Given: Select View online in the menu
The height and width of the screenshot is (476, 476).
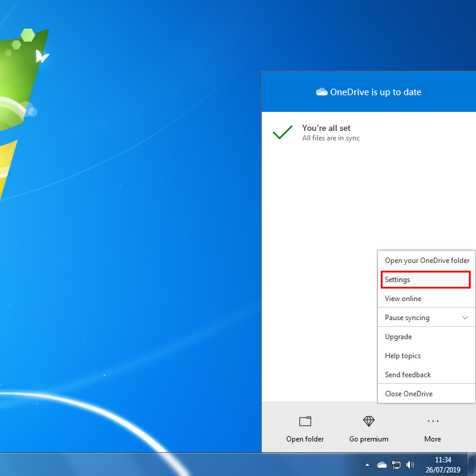Looking at the screenshot, I should pos(427,299).
